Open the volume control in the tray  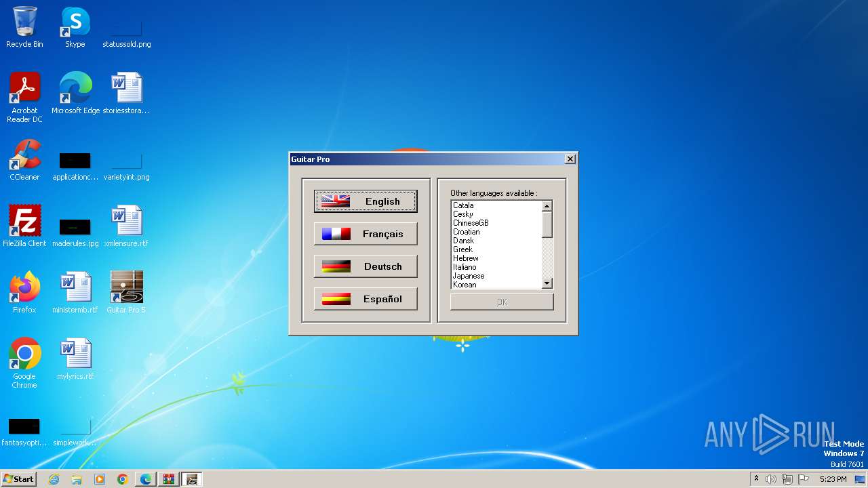pos(771,479)
